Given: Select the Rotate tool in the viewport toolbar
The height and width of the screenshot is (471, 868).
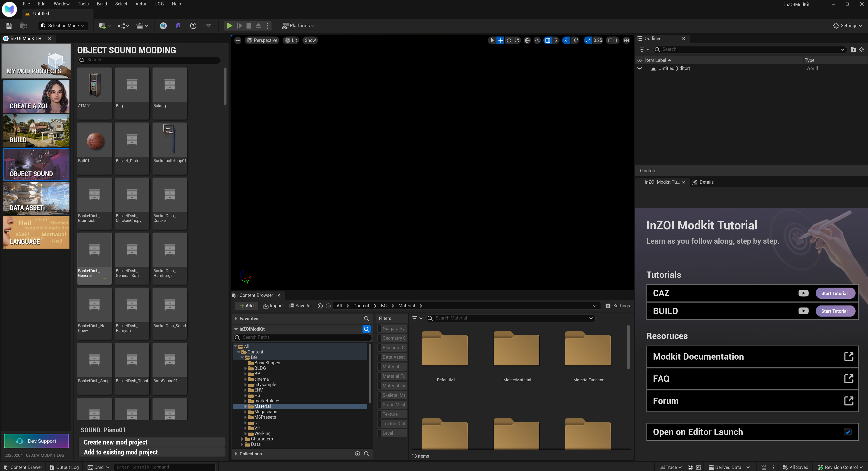Looking at the screenshot, I should 509,40.
